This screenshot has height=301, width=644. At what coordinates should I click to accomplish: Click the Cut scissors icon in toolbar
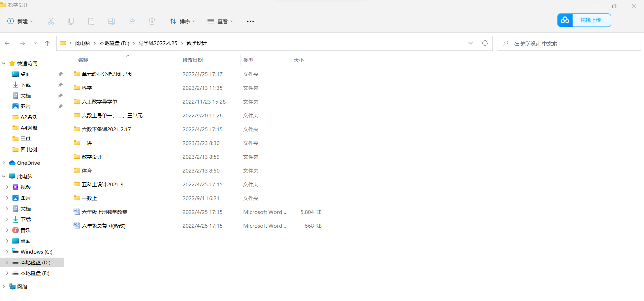pos(51,21)
